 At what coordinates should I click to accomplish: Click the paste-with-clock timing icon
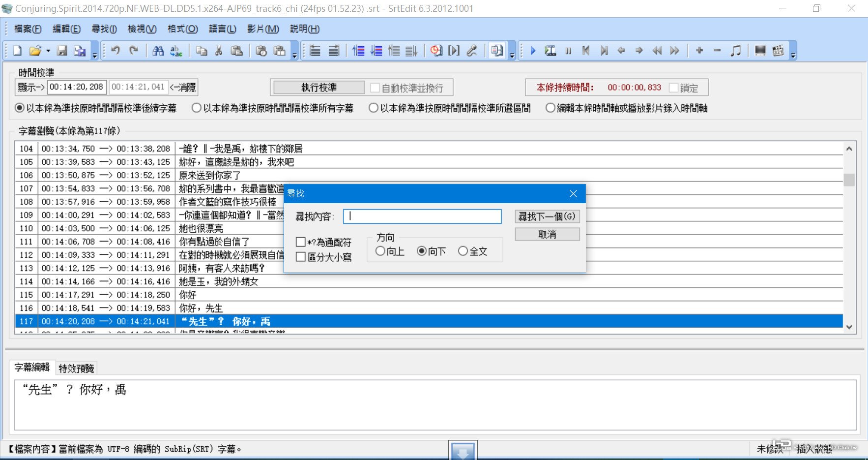point(261,51)
